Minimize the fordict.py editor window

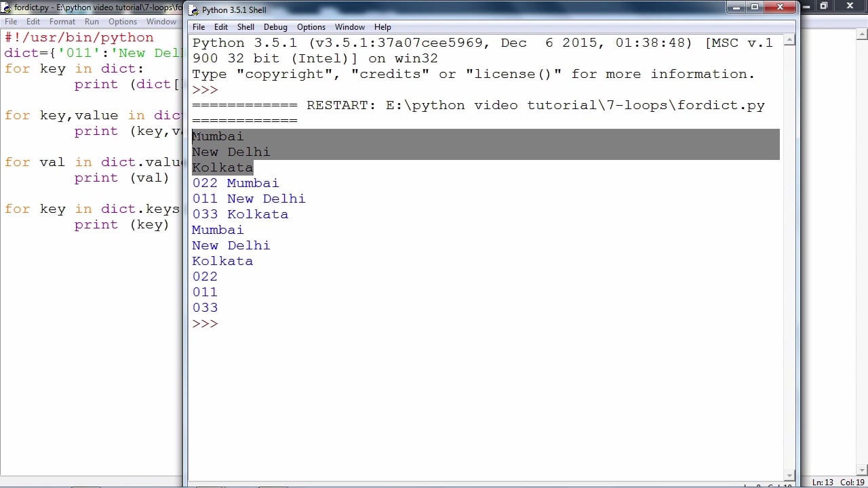tap(807, 5)
